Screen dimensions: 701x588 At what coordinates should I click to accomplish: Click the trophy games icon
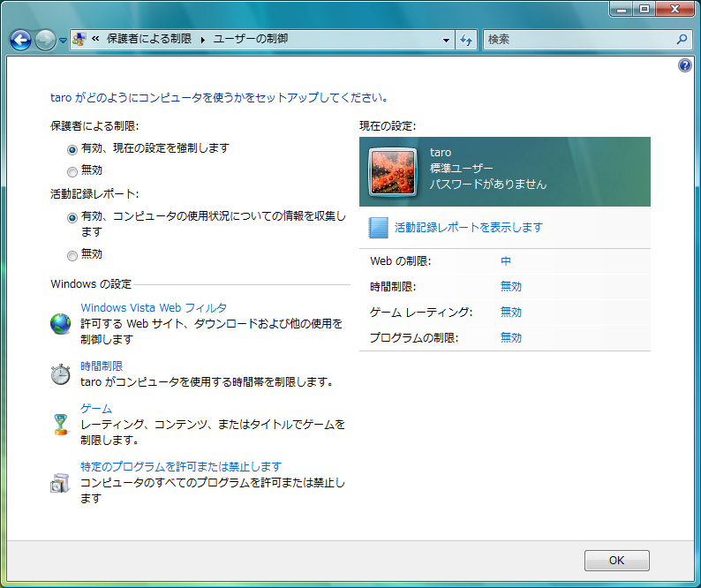(60, 425)
